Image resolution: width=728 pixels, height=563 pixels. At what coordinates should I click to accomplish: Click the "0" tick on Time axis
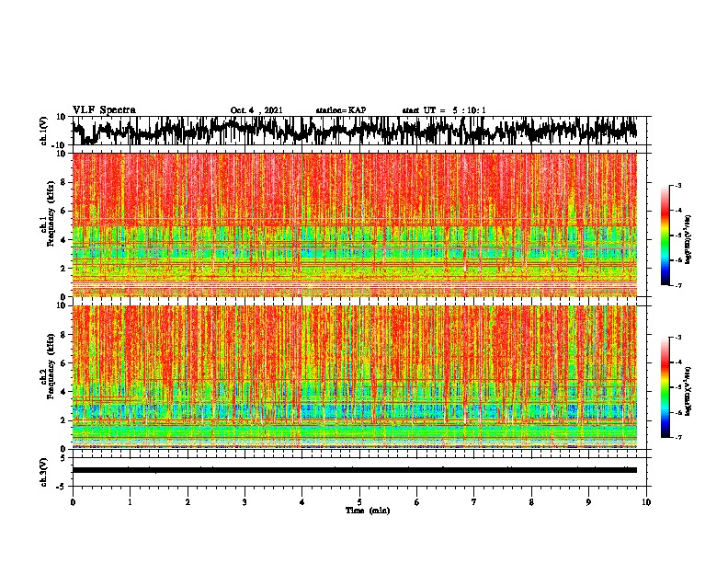click(x=73, y=502)
